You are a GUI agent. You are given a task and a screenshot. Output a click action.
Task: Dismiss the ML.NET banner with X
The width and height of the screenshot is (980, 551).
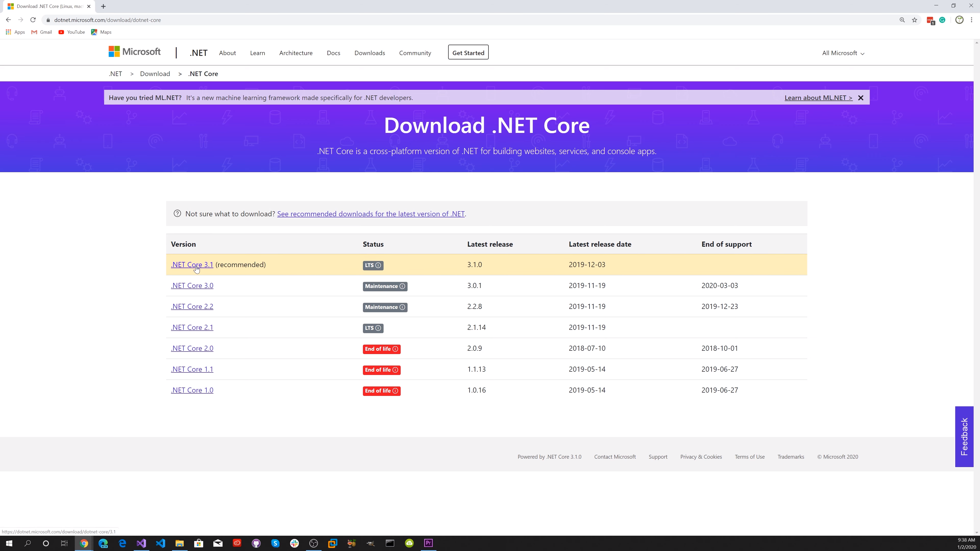click(861, 98)
